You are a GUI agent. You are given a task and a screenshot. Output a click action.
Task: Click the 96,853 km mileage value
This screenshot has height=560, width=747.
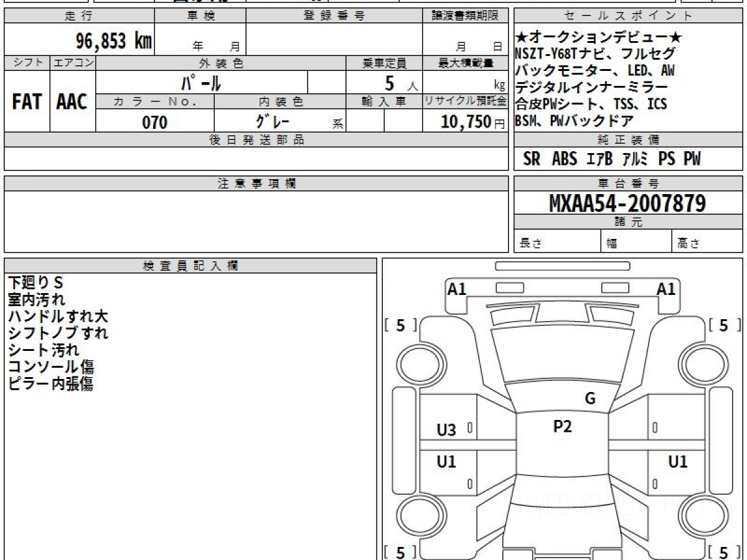(113, 42)
